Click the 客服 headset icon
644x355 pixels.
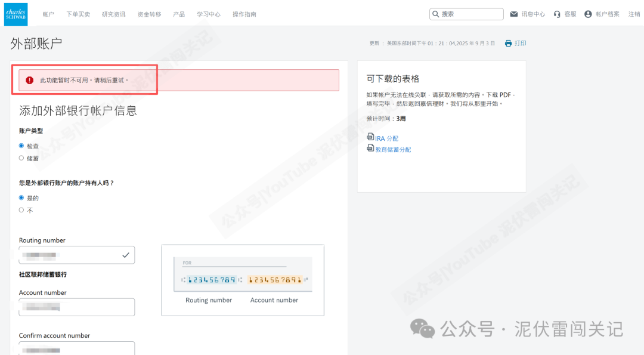point(556,13)
